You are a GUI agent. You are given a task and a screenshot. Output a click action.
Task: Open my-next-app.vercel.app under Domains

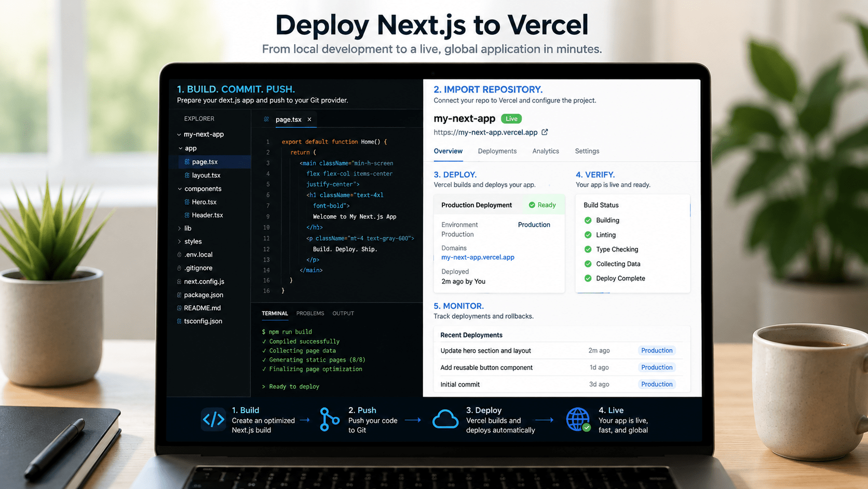(478, 257)
